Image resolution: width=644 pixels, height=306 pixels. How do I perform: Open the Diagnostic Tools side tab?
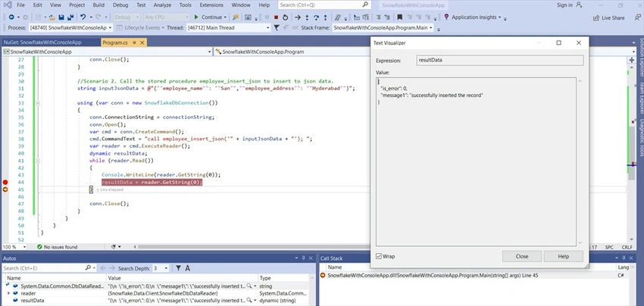point(641,138)
